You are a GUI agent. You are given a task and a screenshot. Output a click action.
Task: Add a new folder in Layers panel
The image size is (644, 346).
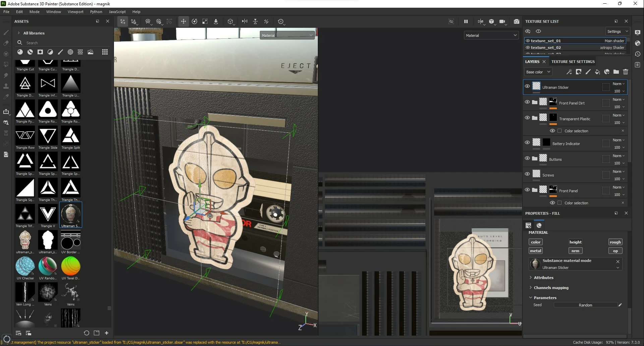(x=616, y=72)
